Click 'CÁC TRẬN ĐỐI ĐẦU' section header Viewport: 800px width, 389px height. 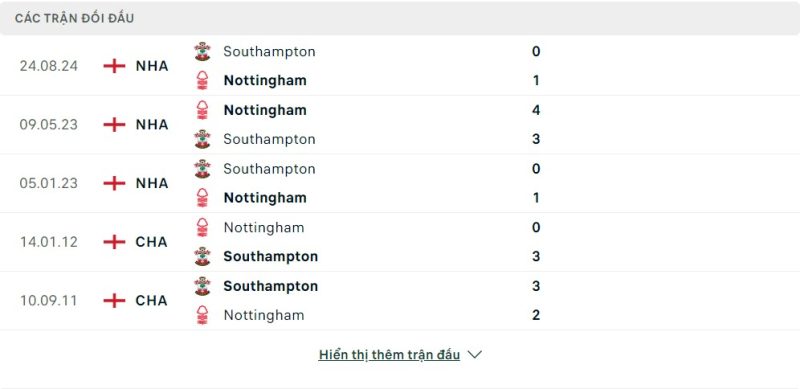pos(74,18)
